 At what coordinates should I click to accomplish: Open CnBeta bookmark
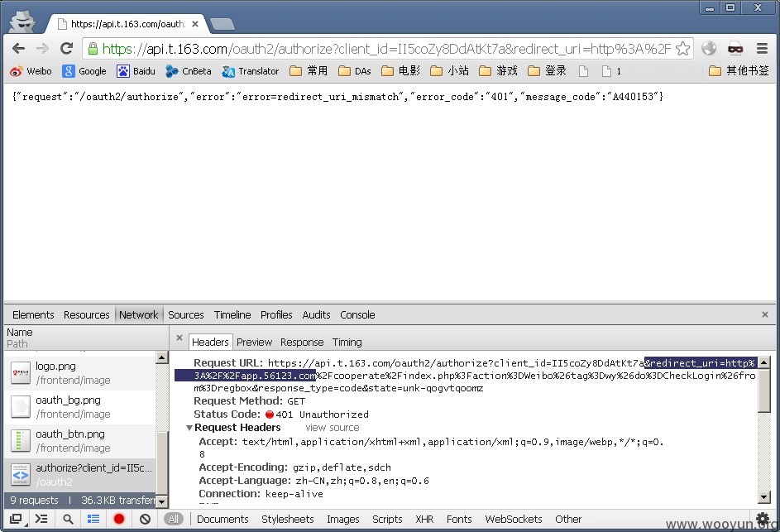(x=189, y=71)
